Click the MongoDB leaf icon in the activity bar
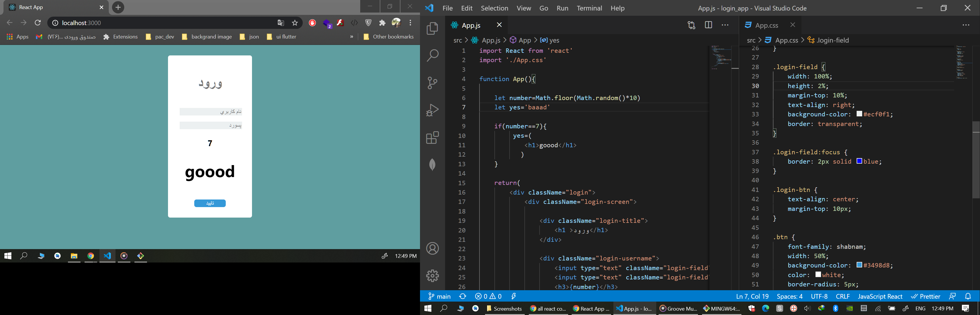The height and width of the screenshot is (315, 980). (x=433, y=165)
